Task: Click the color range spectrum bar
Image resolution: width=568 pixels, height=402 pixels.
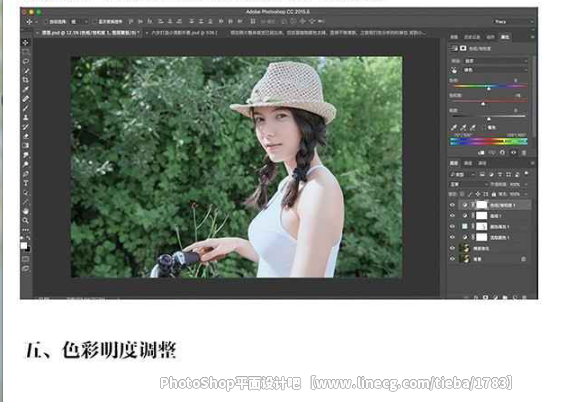Action: (488, 141)
